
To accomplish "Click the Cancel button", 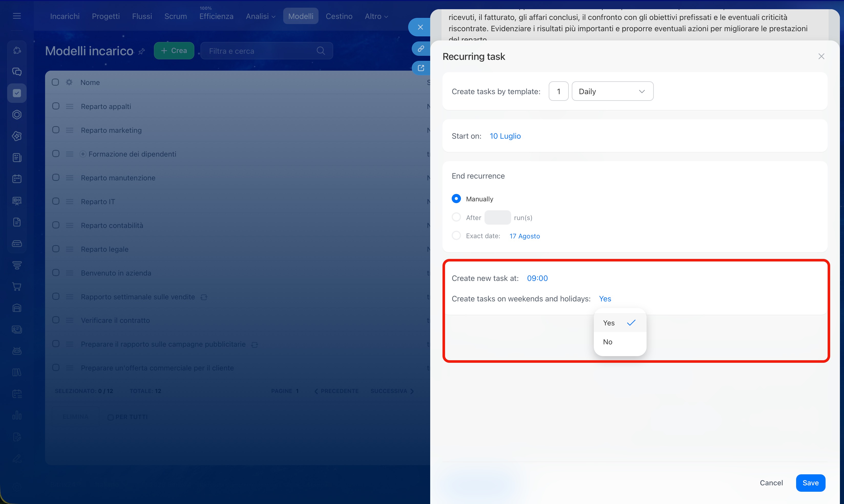I will (x=771, y=483).
